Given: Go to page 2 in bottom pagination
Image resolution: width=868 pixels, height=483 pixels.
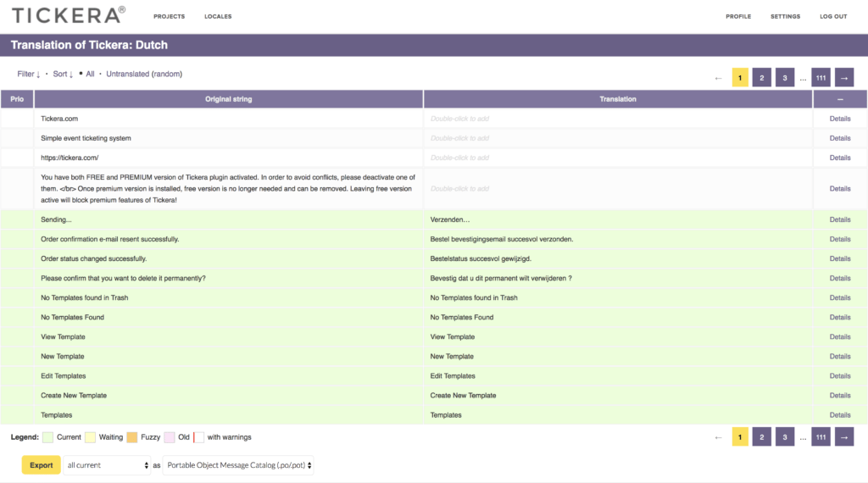Looking at the screenshot, I should [762, 437].
